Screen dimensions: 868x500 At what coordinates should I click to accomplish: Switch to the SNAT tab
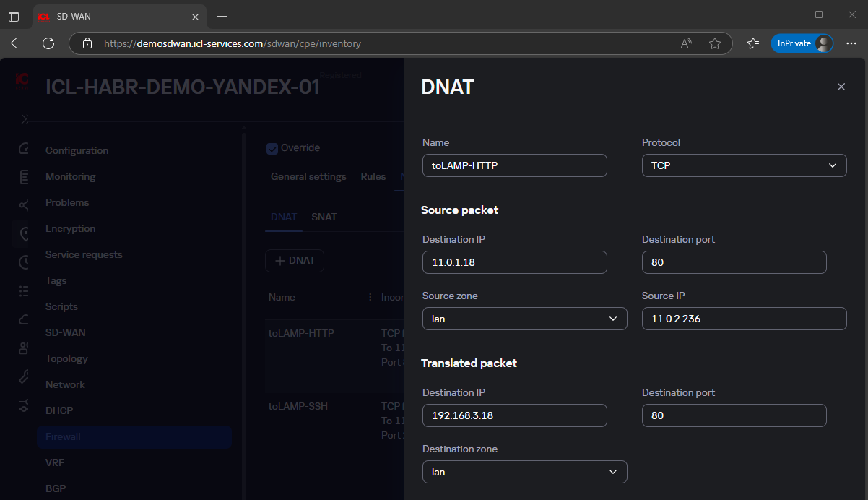[324, 217]
